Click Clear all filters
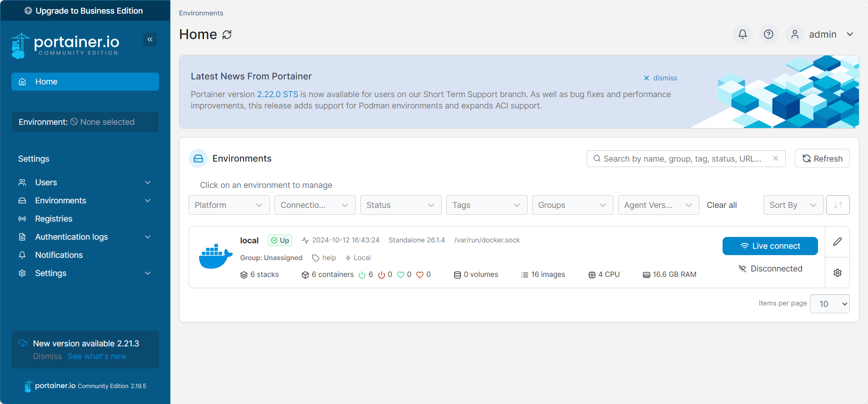The width and height of the screenshot is (868, 404). pyautogui.click(x=722, y=205)
